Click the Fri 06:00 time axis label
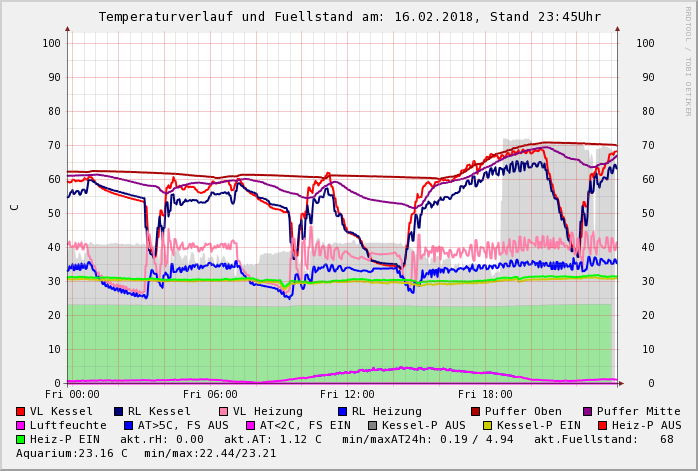Screen dimensions: 698x471 click(x=210, y=395)
